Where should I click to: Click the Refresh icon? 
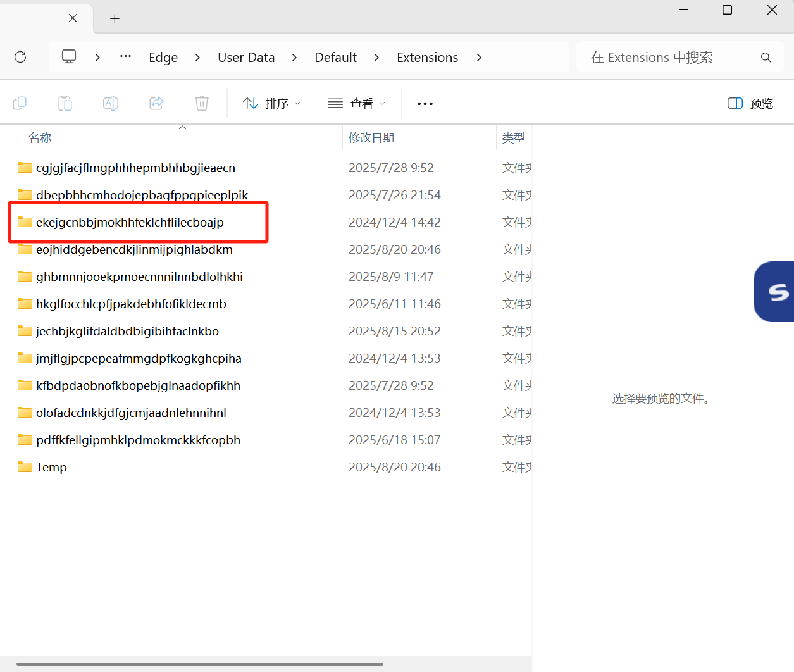point(20,57)
